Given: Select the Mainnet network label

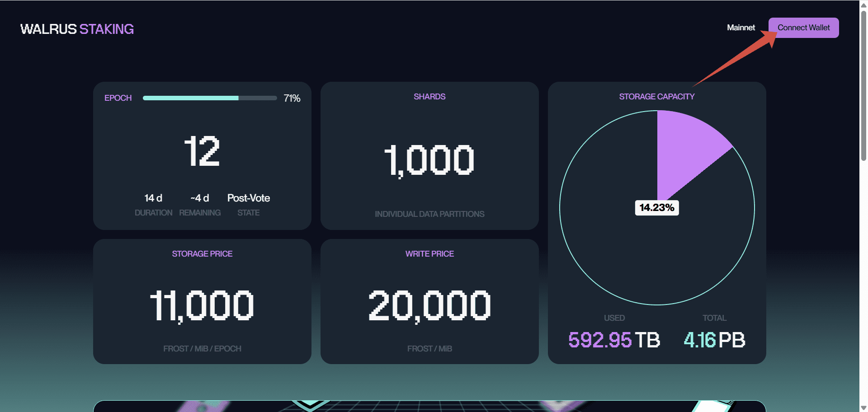Looking at the screenshot, I should click(x=741, y=28).
